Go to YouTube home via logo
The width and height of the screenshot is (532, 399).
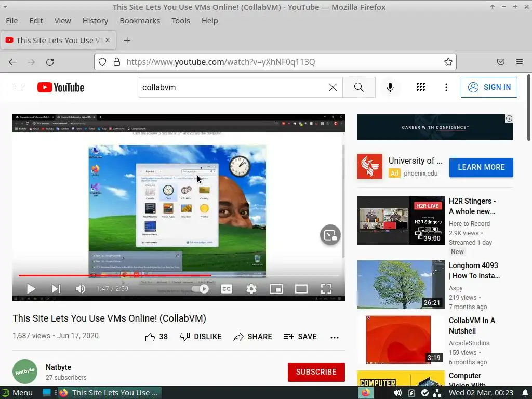(x=61, y=87)
